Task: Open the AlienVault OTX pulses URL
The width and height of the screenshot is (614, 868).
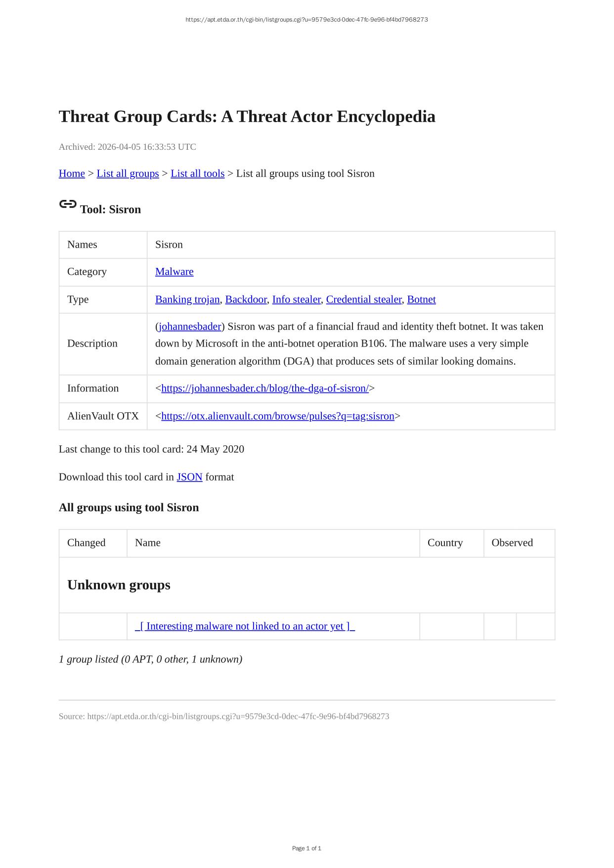Action: click(278, 416)
